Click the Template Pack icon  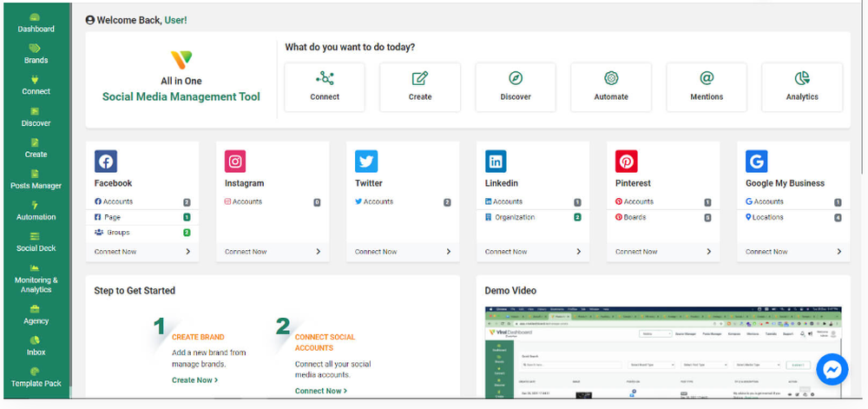click(35, 372)
